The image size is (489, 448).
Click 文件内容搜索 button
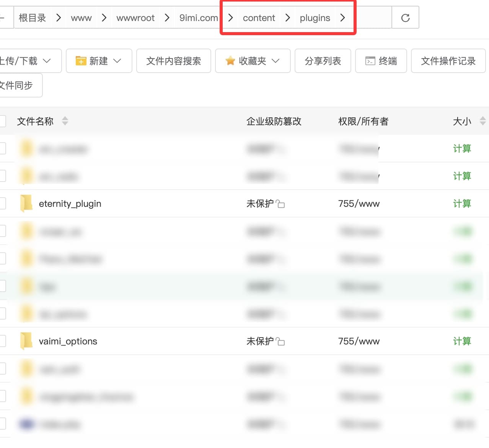pyautogui.click(x=173, y=61)
